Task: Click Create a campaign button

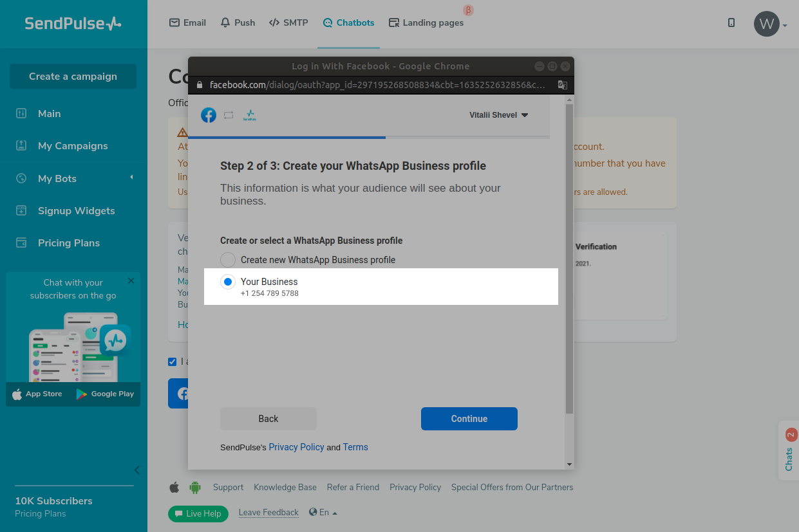Action: tap(73, 76)
